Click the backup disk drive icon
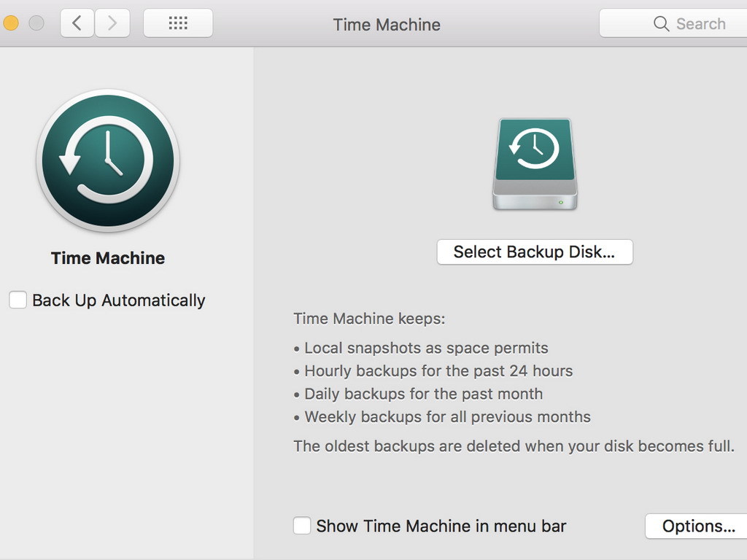The height and width of the screenshot is (560, 747). coord(535,164)
